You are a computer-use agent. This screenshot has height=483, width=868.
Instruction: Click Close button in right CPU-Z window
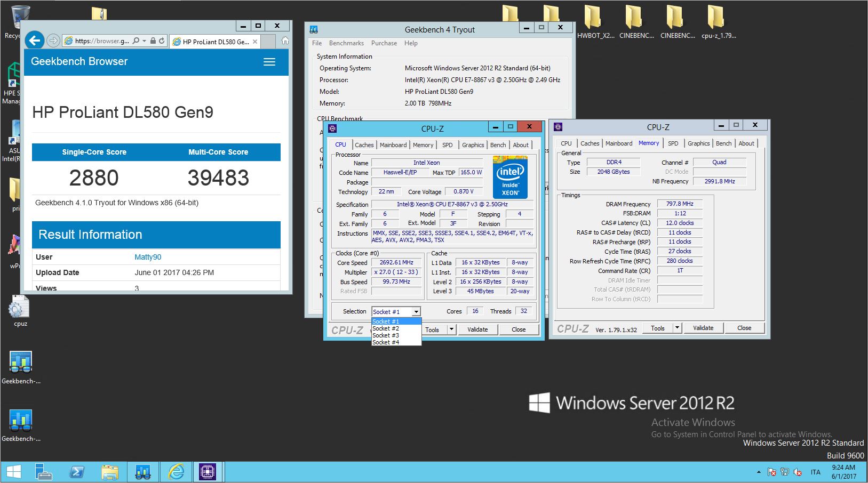(744, 328)
